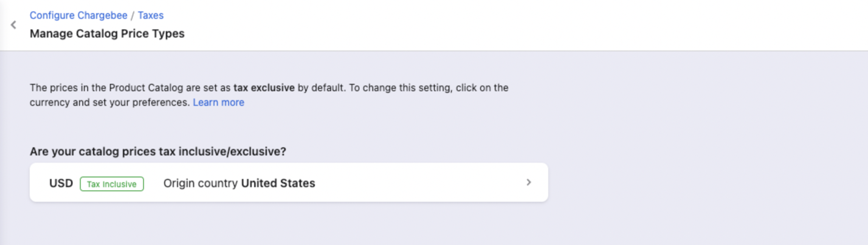Click the Manage Catalog Price Types title

point(107,34)
